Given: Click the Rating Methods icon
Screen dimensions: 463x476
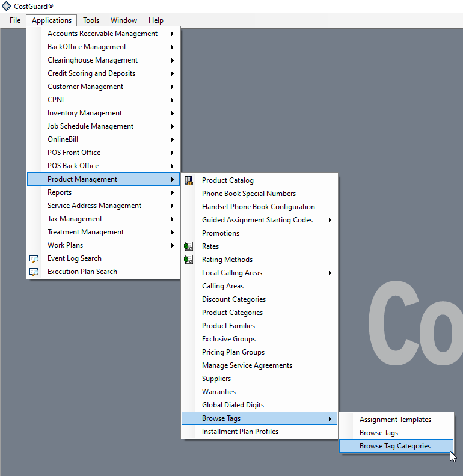Looking at the screenshot, I should [189, 260].
